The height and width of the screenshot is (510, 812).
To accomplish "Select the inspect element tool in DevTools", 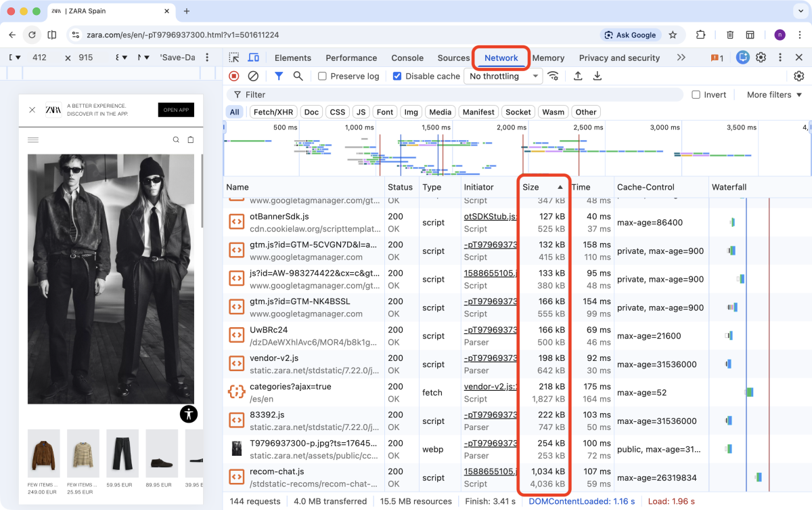I will click(233, 58).
